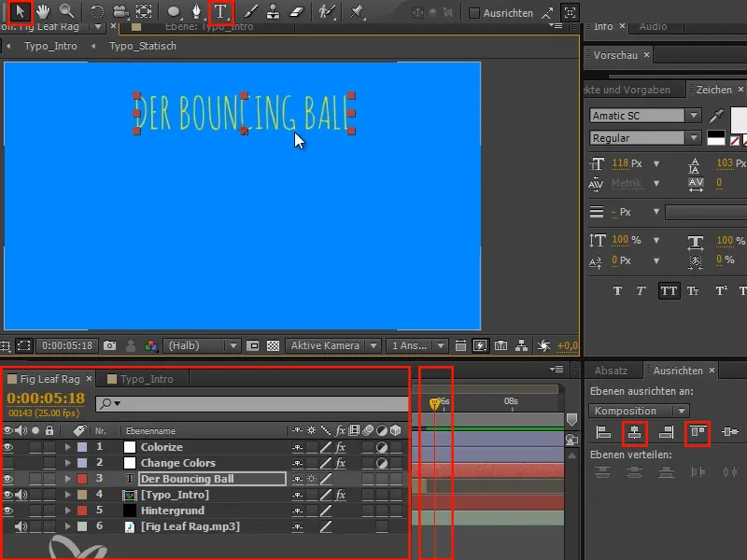
Task: Select the Pan Behind anchor tool
Action: [x=144, y=12]
